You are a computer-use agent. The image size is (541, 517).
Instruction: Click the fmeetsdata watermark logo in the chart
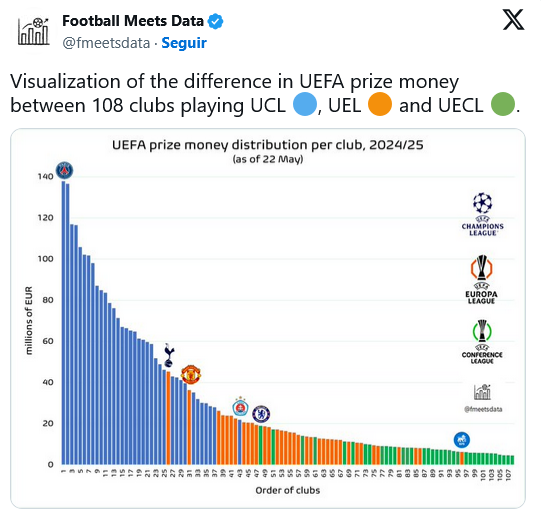pyautogui.click(x=483, y=398)
